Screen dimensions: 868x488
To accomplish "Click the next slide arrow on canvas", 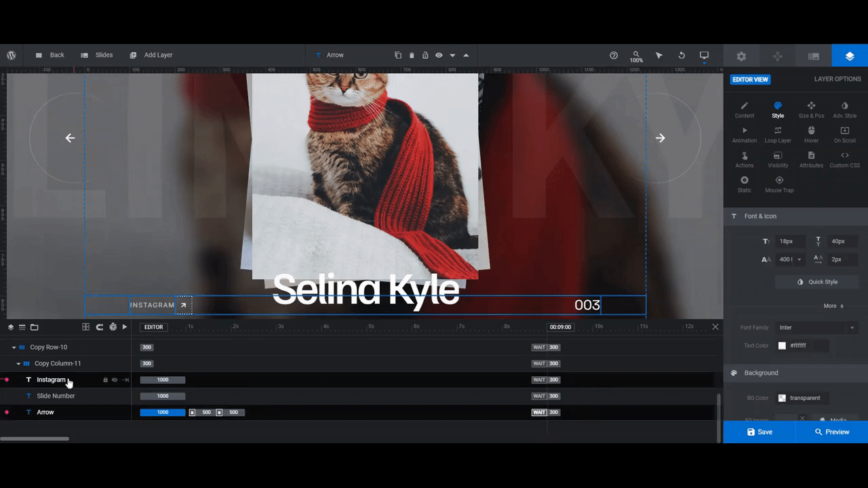I will point(660,138).
